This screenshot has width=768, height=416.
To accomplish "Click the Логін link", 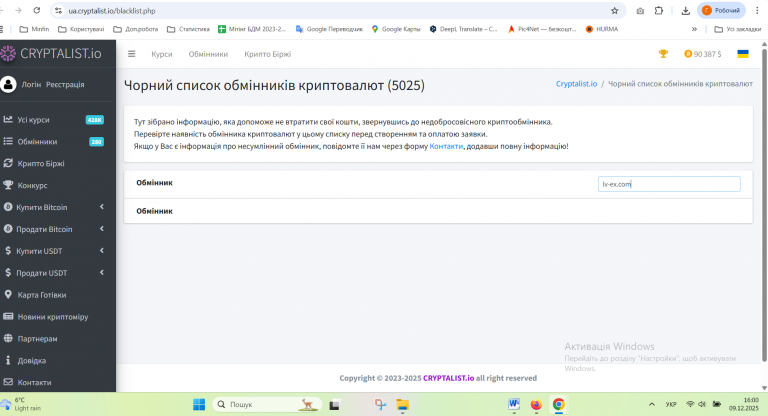I will (x=31, y=84).
